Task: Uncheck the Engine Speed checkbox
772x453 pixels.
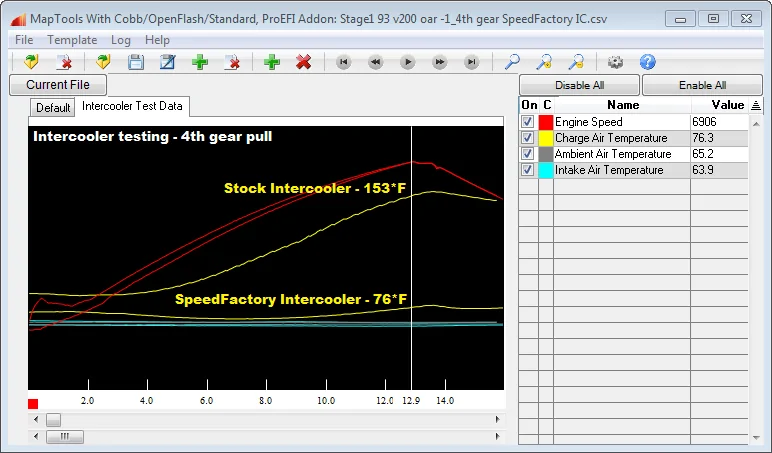Action: (x=527, y=122)
